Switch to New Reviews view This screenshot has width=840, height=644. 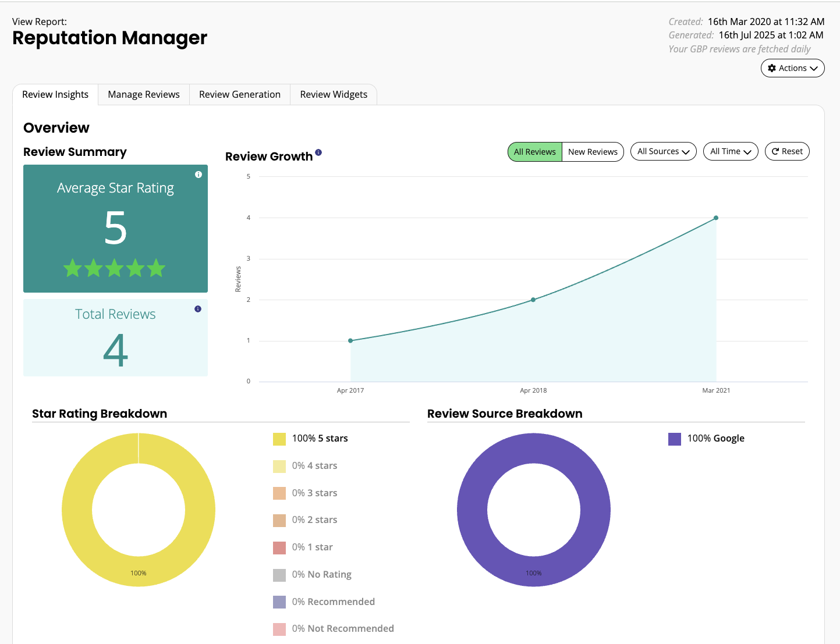point(593,152)
